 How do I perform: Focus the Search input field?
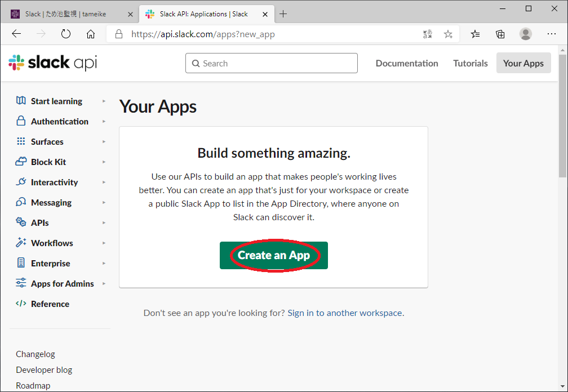[x=272, y=63]
